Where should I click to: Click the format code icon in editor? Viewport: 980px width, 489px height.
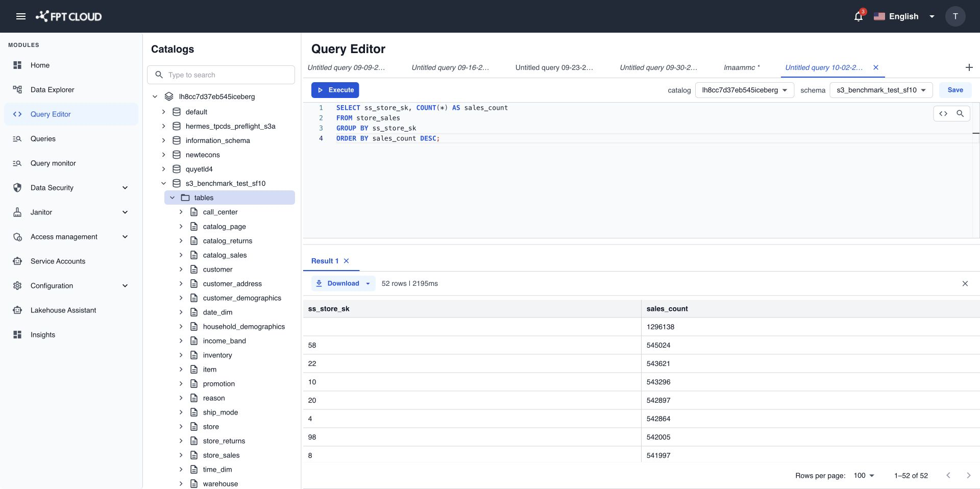click(943, 113)
